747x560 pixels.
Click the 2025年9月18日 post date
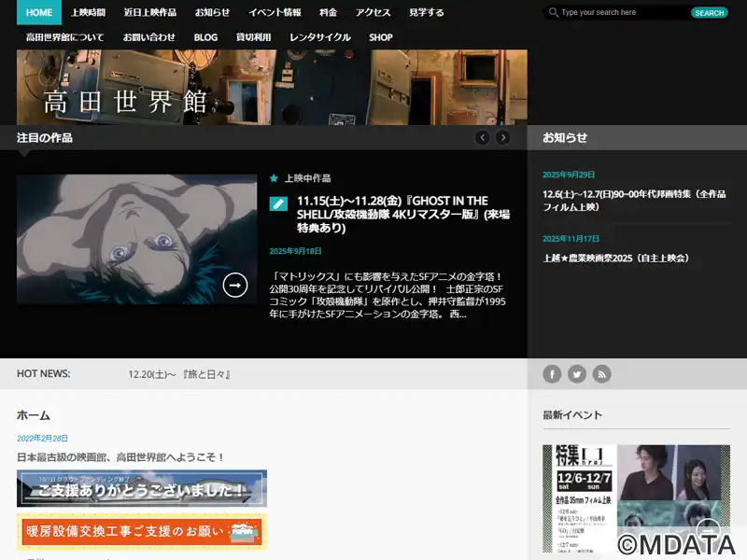[295, 251]
